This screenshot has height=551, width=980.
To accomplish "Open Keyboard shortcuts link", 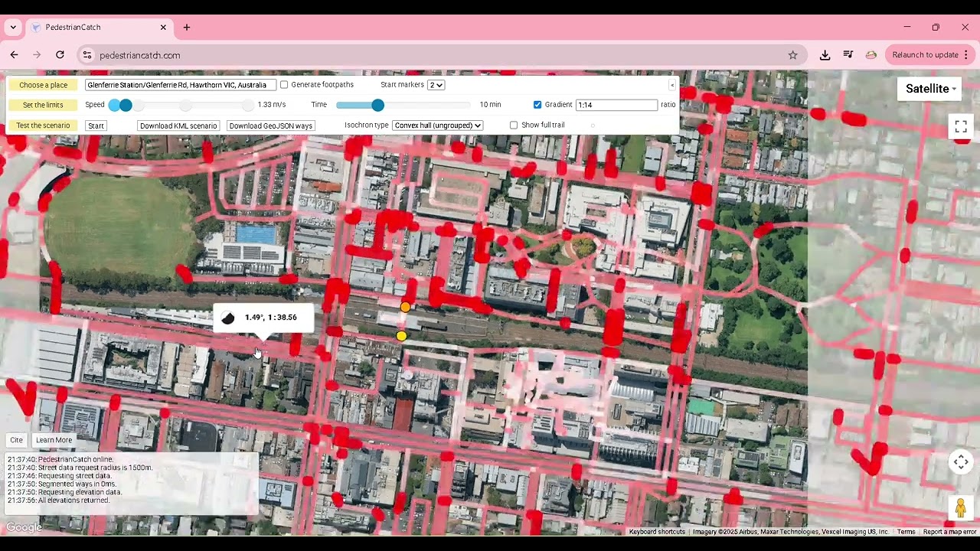I will 657,532.
